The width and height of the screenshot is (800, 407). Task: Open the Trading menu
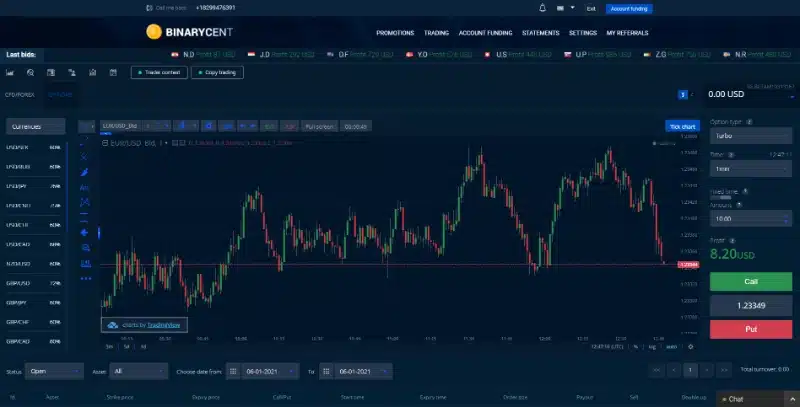tap(436, 33)
